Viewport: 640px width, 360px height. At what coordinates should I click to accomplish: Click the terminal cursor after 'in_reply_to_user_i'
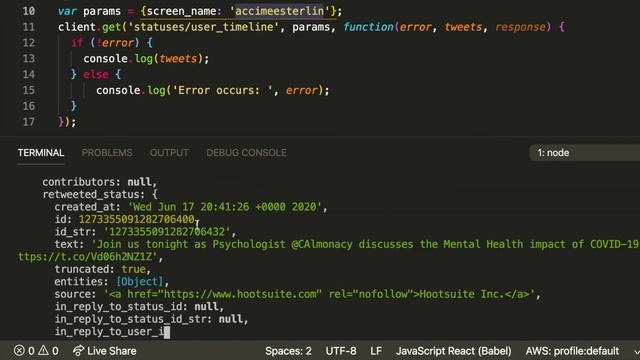point(167,331)
